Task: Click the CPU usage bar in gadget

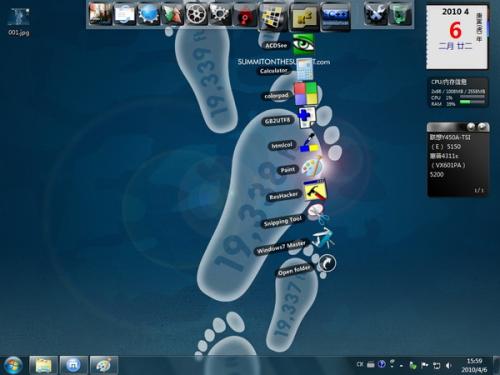Action: point(472,97)
